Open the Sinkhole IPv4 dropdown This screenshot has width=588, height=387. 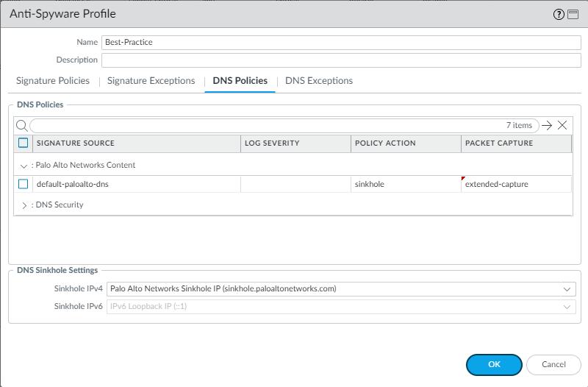point(567,289)
